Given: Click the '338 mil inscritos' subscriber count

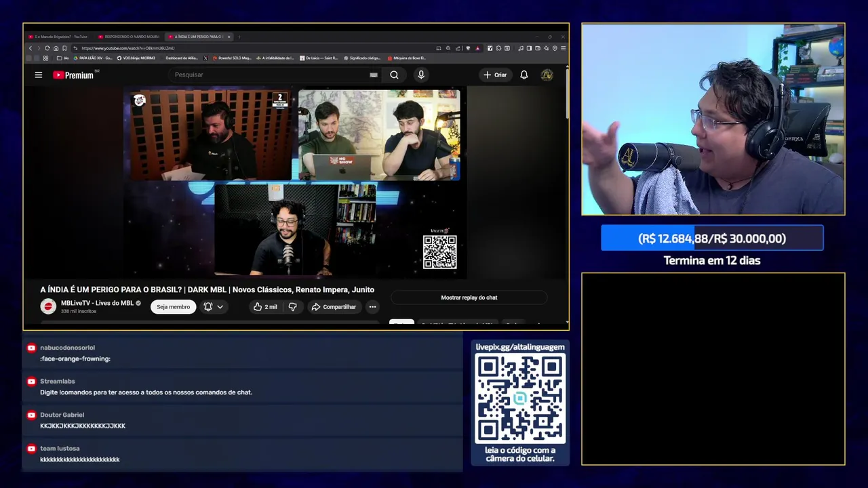Looking at the screenshot, I should [x=79, y=312].
